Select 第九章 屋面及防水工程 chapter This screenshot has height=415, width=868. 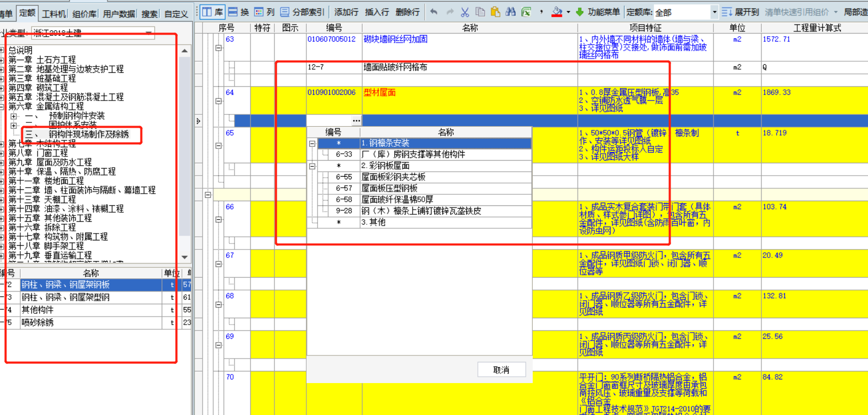[49, 162]
